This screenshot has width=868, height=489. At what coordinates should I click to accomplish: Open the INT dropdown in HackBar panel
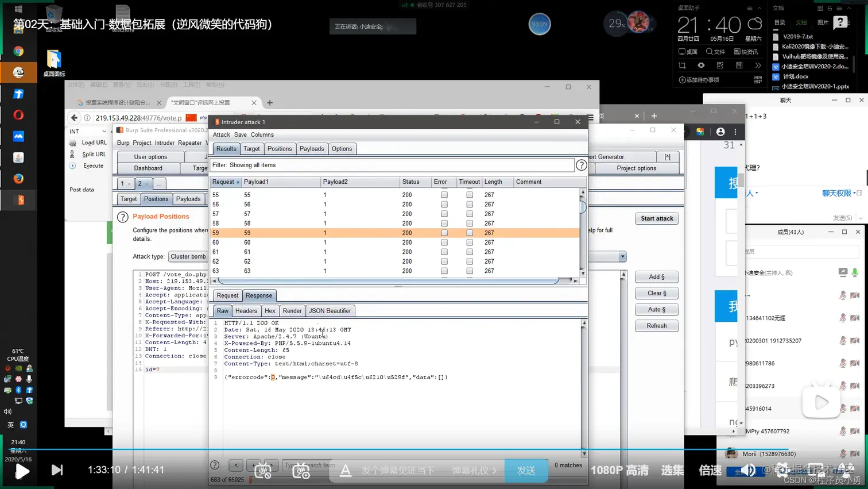coord(88,132)
